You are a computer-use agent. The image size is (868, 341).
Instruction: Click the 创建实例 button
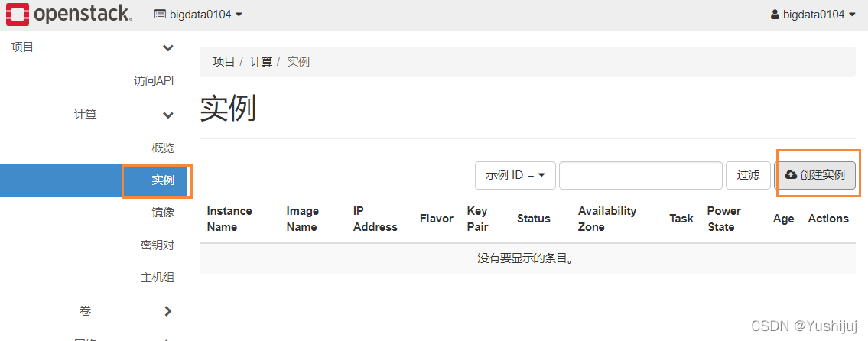pyautogui.click(x=815, y=175)
